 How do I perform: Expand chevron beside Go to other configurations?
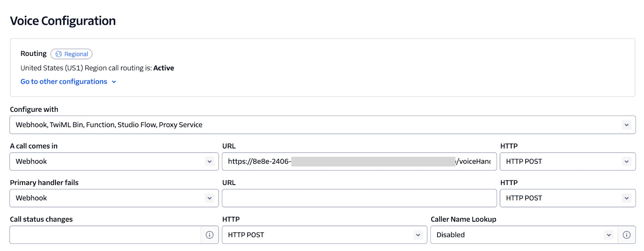114,82
